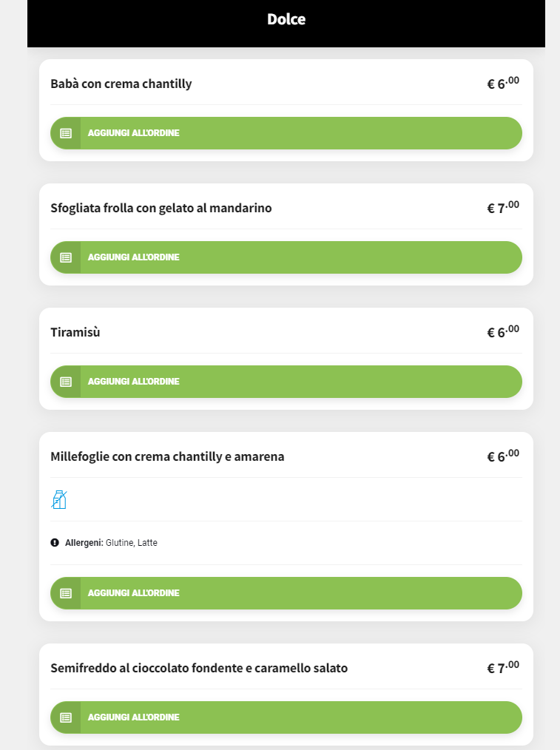Click list icon on Babà order button
Screen dimensions: 560x750
(66, 133)
